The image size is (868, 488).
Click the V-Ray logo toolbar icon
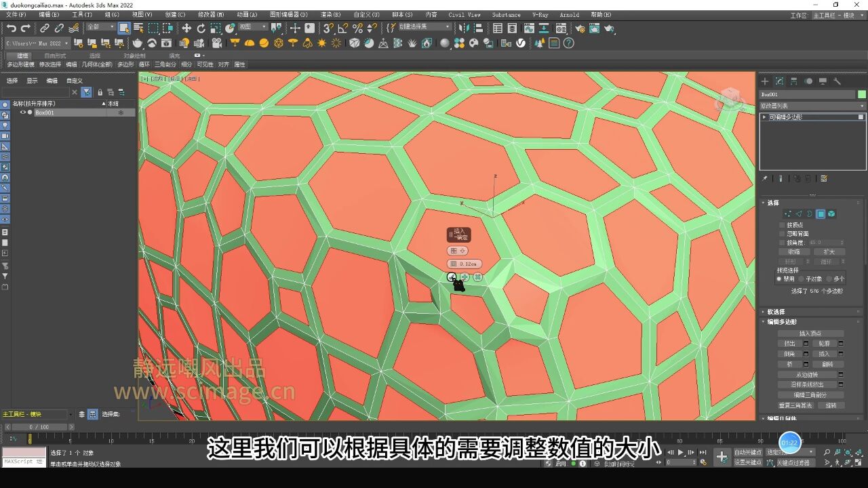tap(521, 43)
